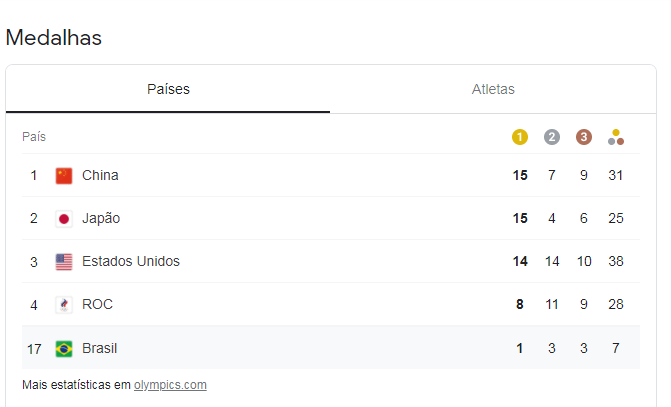The image size is (671, 407).
Task: Click the China flag icon
Action: 64,176
